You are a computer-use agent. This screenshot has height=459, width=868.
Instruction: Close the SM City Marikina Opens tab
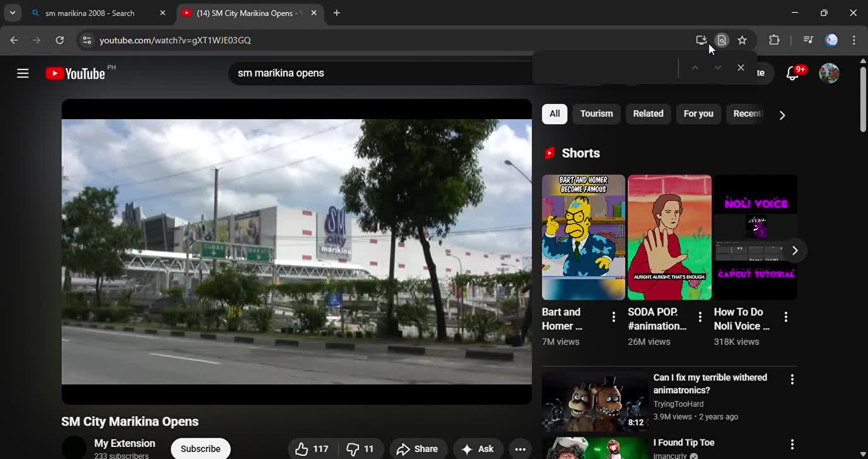[x=314, y=13]
